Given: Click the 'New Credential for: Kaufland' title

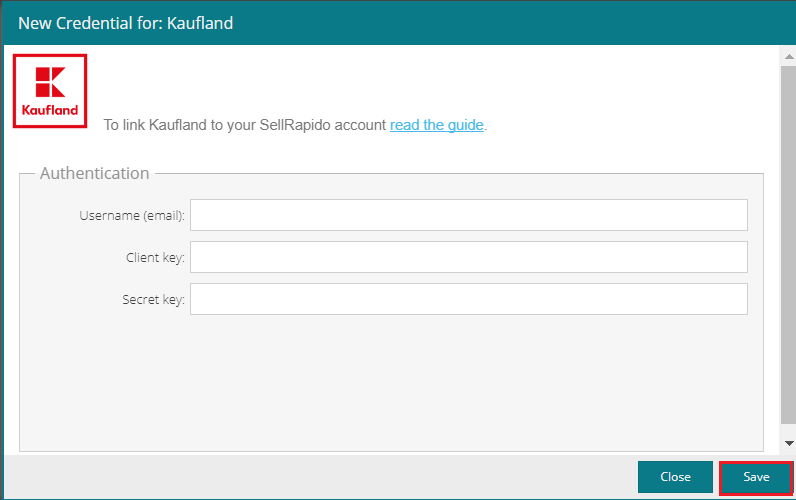Looking at the screenshot, I should pos(125,23).
